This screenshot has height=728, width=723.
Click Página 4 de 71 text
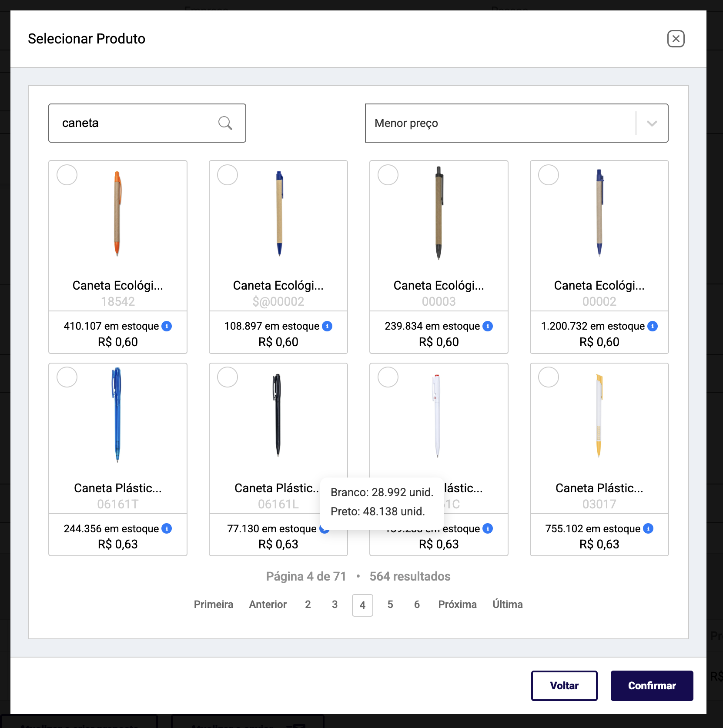[306, 577]
